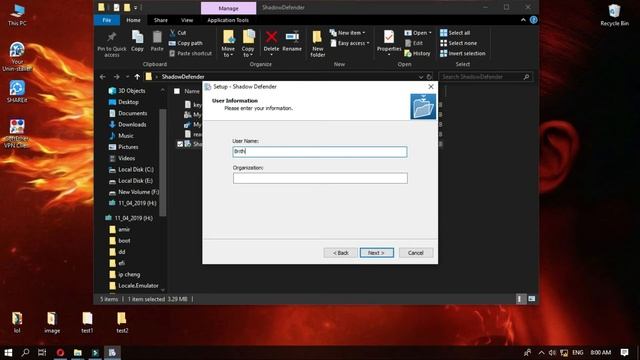640x360 pixels.
Task: Switch to large icons view in status bar
Action: 531,299
